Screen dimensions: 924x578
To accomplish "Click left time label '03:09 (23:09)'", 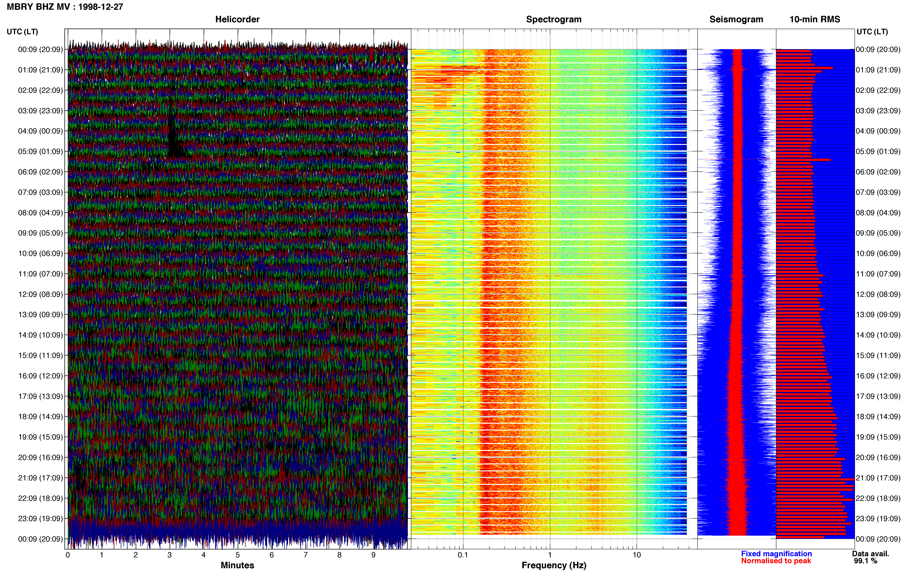I will pos(40,111).
